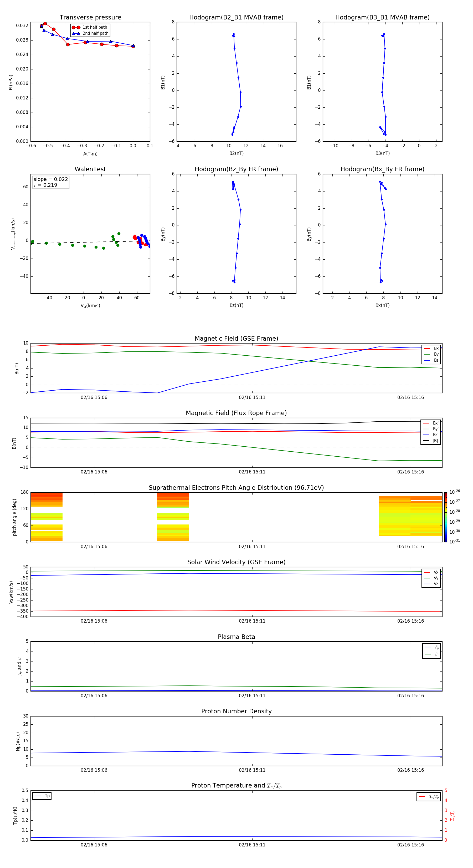Click the first pitch-angle data column at plot start
This screenshot has height=868, width=473.
47,517
